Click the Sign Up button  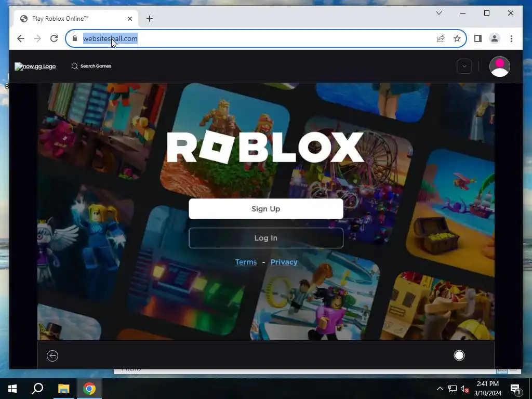pos(266,209)
